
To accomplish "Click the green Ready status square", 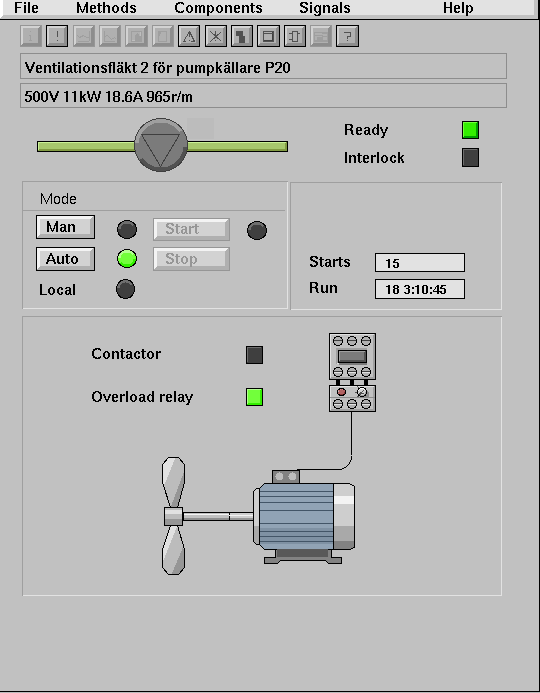I will click(x=471, y=130).
